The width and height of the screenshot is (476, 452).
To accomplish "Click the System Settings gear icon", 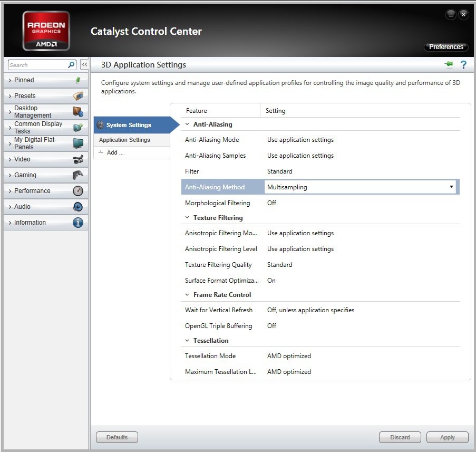I will 100,125.
